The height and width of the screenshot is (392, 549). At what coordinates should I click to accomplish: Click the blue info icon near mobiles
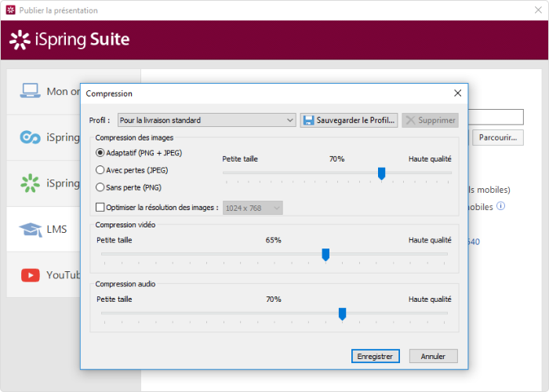(x=500, y=206)
